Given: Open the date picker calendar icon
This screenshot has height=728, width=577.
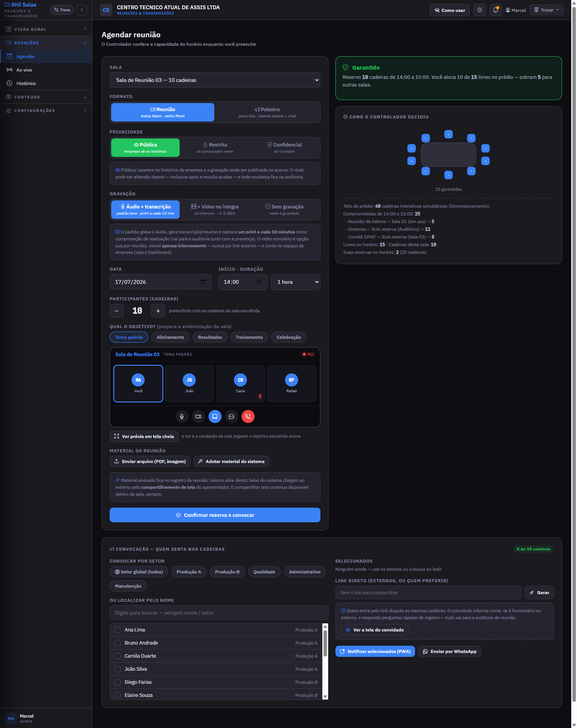Looking at the screenshot, I should [203, 282].
